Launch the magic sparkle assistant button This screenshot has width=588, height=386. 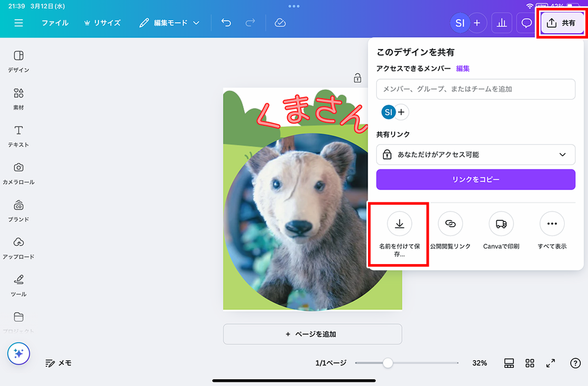coord(19,353)
